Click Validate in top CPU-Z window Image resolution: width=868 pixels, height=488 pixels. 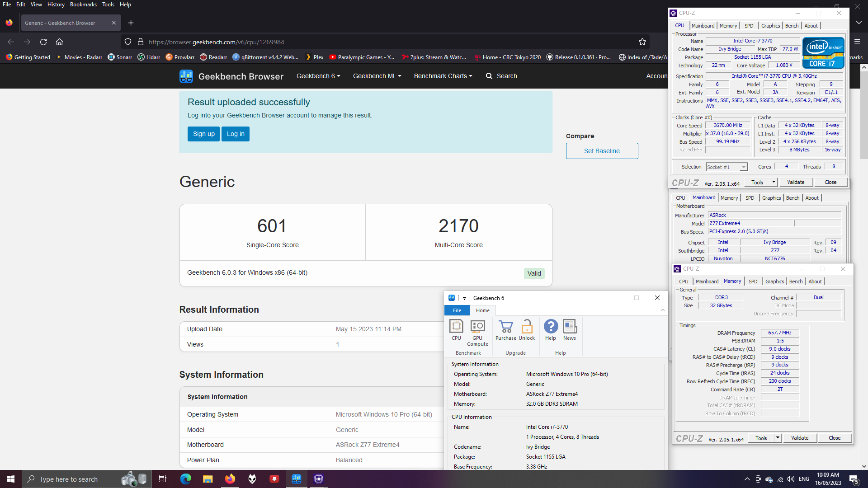(x=796, y=182)
